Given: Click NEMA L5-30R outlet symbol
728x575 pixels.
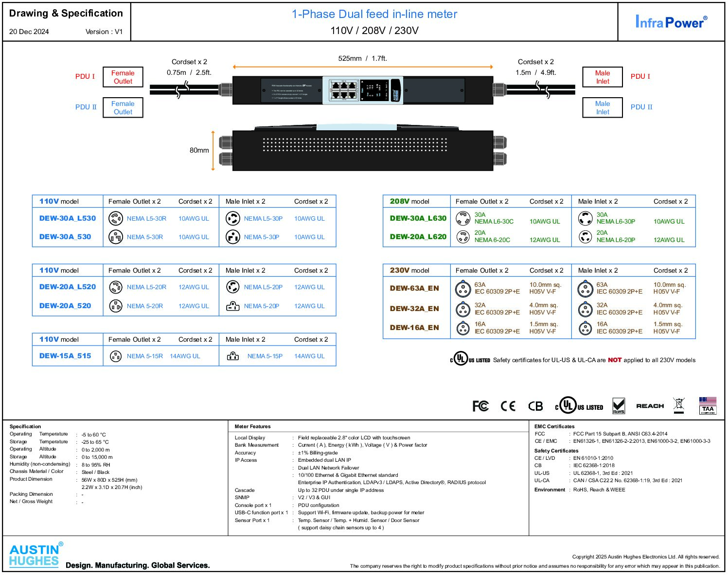Looking at the screenshot, I should point(116,219).
